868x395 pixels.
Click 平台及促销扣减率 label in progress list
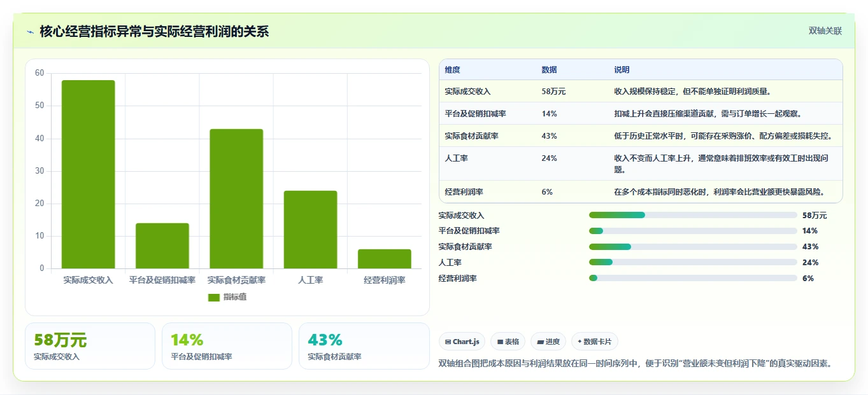[469, 231]
